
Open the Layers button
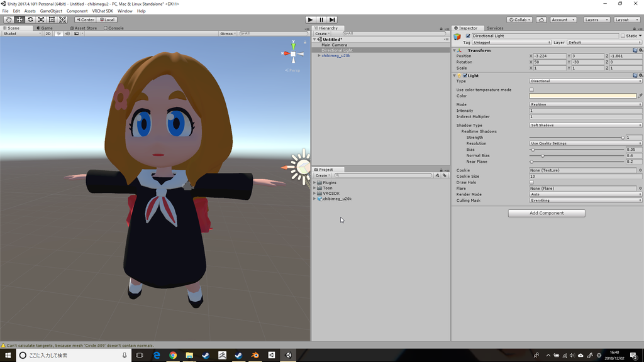[x=596, y=19]
